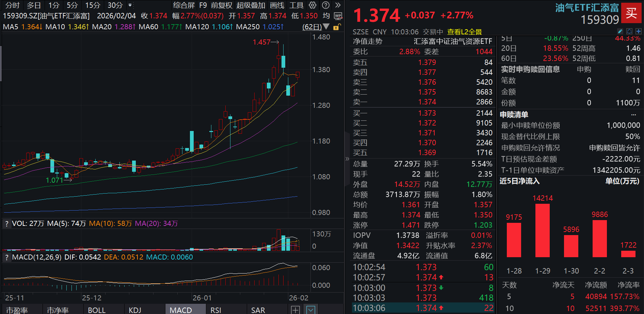Expand the 62日 range dropdown arrow

click(326, 27)
